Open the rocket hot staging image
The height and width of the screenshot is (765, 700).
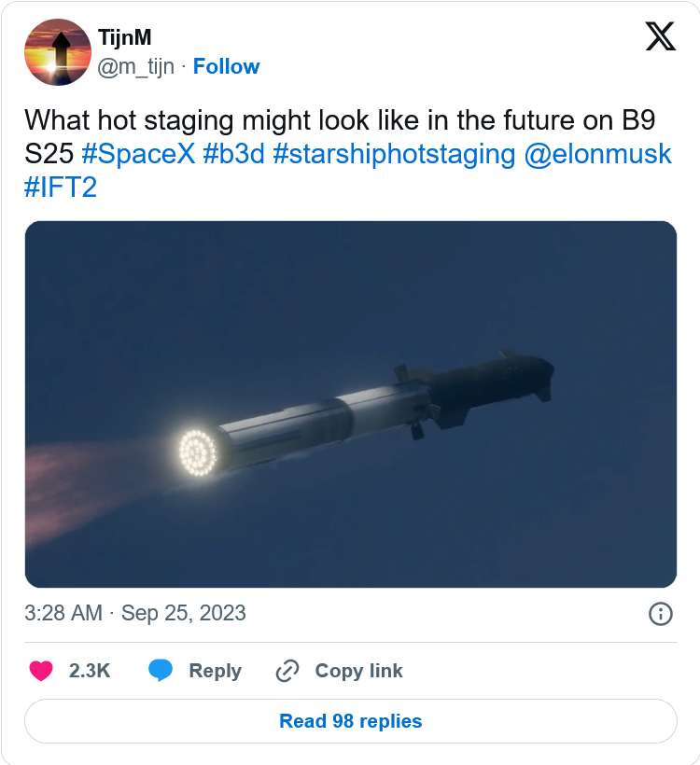click(350, 404)
